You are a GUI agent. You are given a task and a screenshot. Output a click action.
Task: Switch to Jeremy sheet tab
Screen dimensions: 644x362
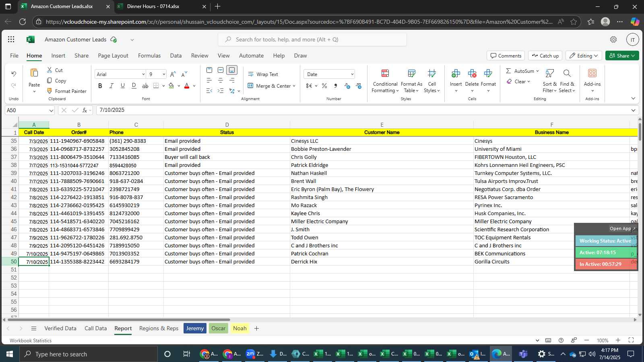(195, 329)
